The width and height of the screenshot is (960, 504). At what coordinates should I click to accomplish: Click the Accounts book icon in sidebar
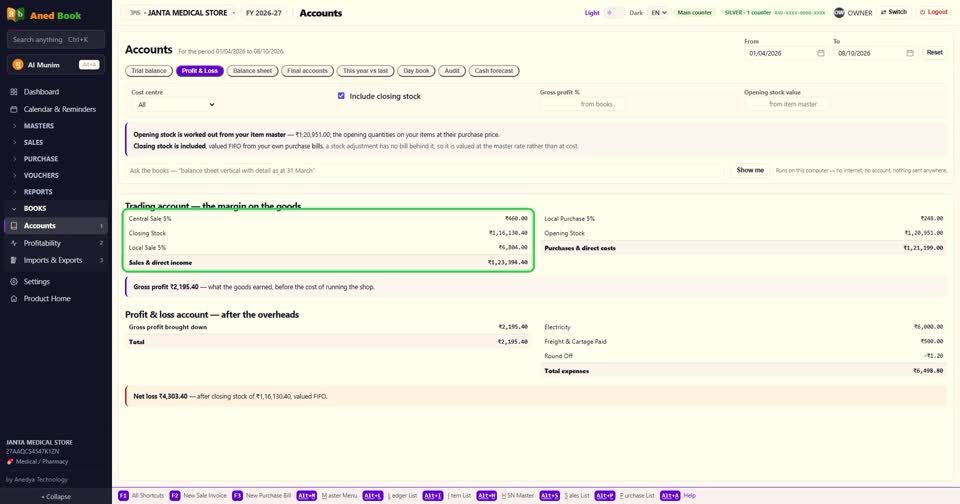pos(13,225)
